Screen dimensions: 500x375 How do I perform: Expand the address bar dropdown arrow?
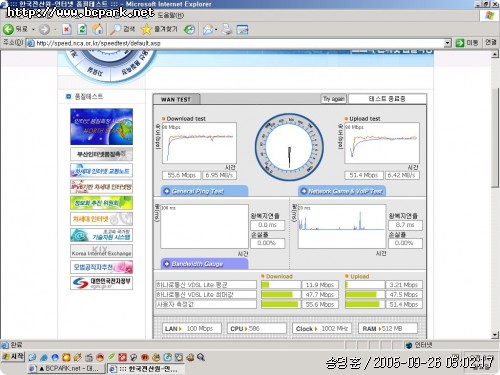[447, 43]
